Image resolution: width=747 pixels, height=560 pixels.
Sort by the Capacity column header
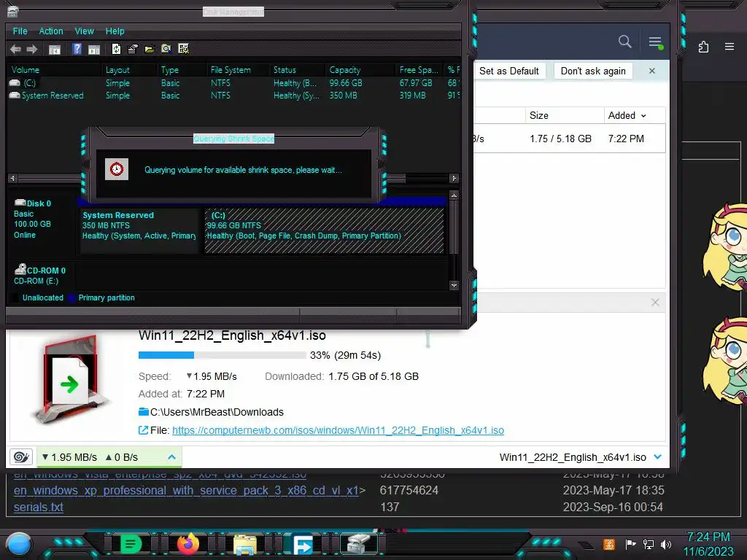pos(360,70)
